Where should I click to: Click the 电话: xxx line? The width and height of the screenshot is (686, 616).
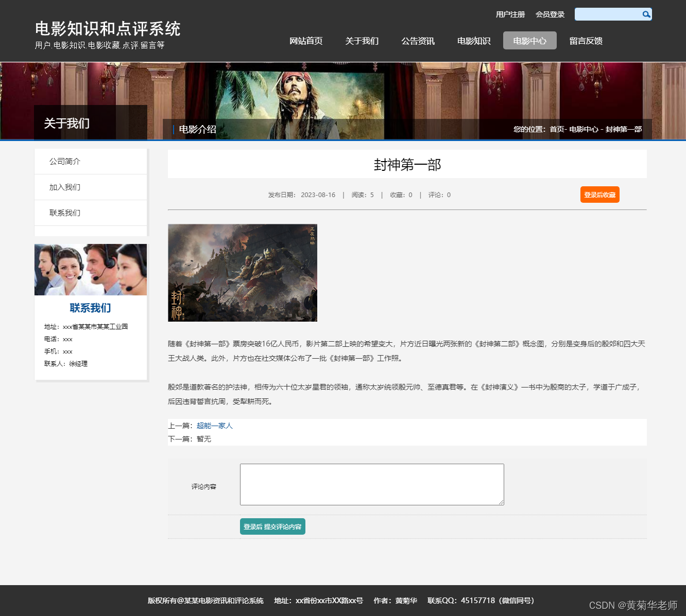tap(58, 339)
